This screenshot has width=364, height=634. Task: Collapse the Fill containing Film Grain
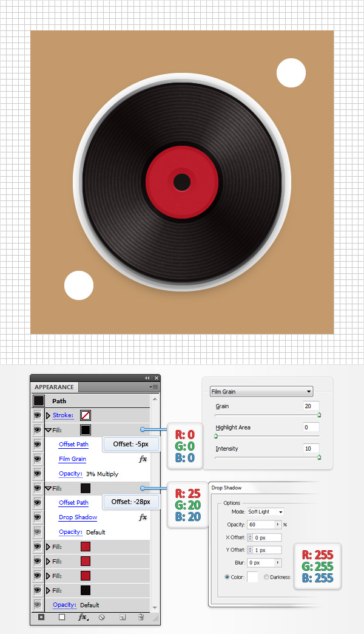[48, 430]
